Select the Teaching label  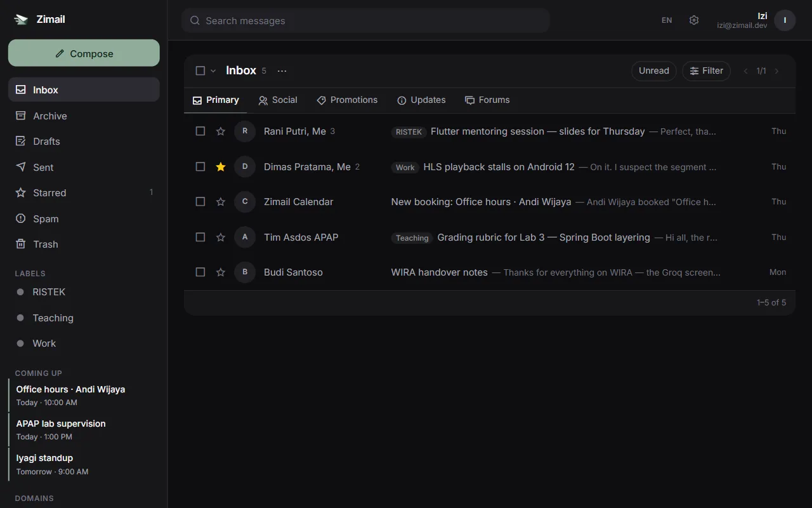pos(84,317)
